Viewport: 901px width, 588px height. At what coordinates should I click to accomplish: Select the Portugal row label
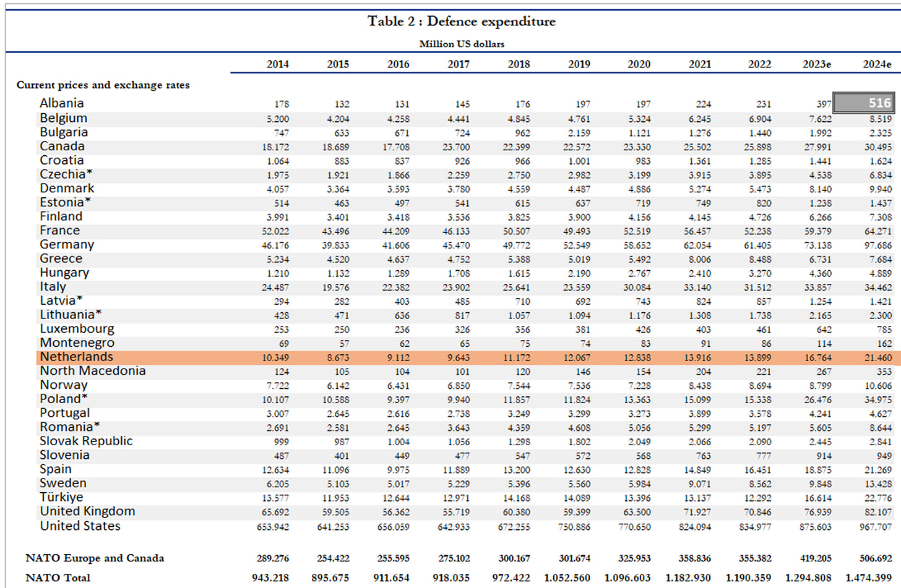64,413
